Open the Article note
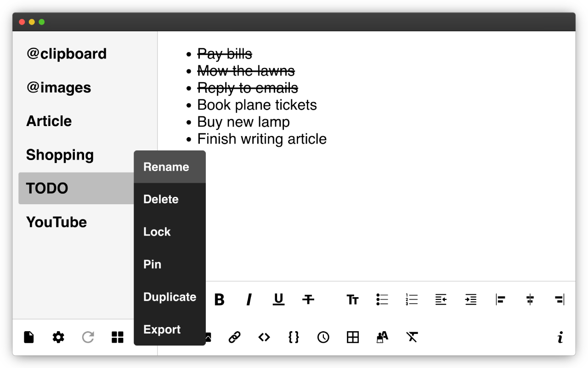The width and height of the screenshot is (588, 368). tap(49, 121)
